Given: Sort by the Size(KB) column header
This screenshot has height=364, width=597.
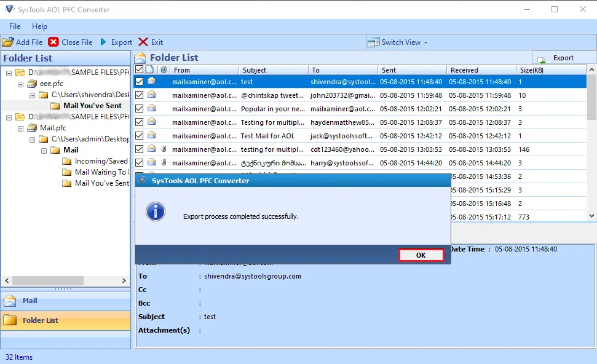Looking at the screenshot, I should coord(552,70).
